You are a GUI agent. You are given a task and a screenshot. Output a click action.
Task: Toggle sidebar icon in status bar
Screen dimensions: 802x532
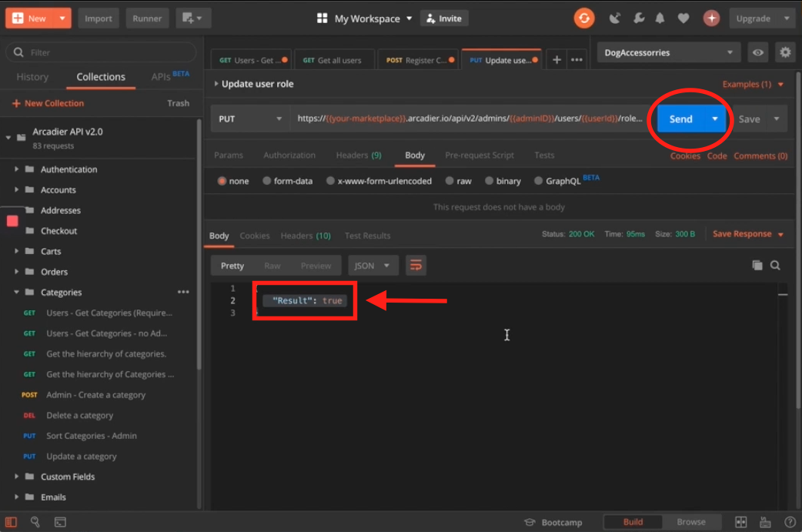point(12,522)
